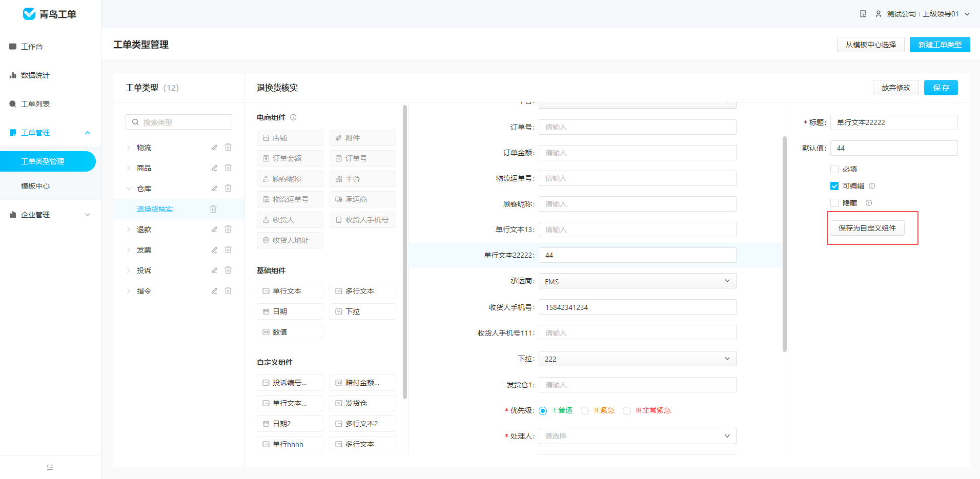
Task: Click the component panel vertical scrollbar
Action: 405,252
